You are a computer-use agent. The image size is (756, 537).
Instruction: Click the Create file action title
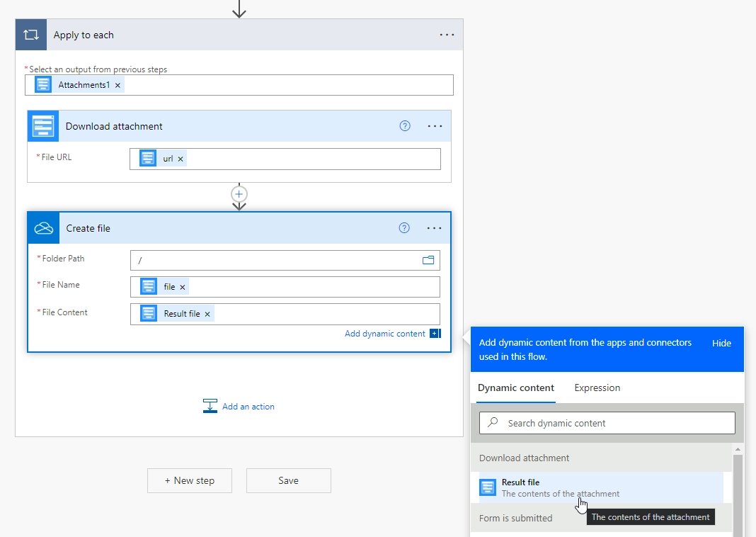click(88, 228)
